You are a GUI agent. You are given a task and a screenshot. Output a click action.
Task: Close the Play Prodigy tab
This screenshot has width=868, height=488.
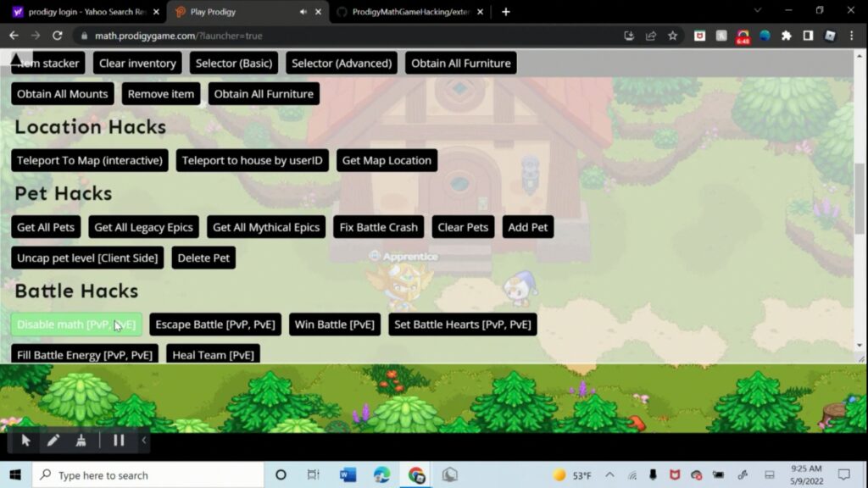[x=319, y=12]
